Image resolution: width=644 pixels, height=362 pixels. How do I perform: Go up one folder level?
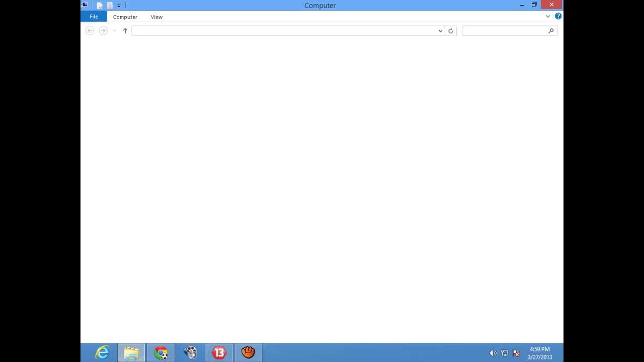(125, 31)
